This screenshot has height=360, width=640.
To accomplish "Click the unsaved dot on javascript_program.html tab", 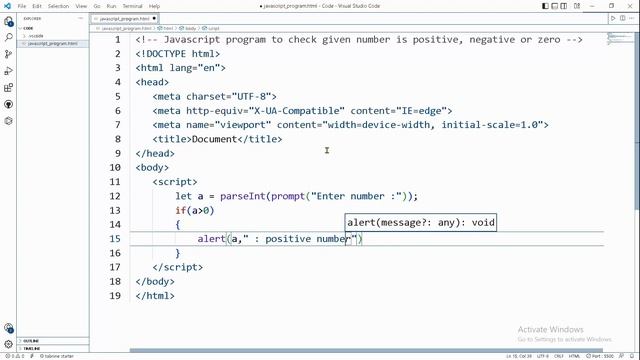I will point(154,19).
